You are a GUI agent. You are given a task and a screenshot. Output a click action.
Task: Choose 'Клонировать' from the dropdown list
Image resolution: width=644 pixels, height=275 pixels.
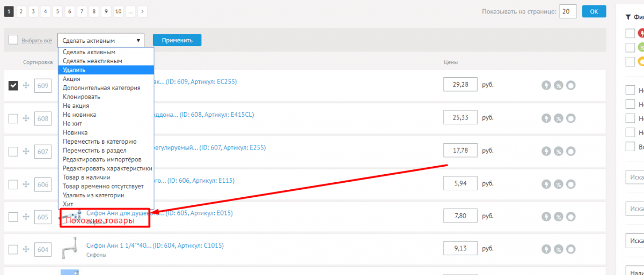pos(81,96)
